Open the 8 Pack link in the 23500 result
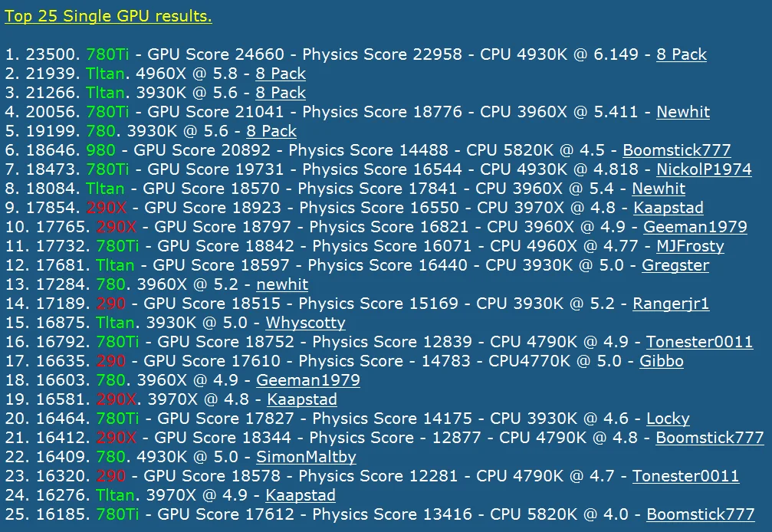Image resolution: width=772 pixels, height=532 pixels. pos(682,54)
